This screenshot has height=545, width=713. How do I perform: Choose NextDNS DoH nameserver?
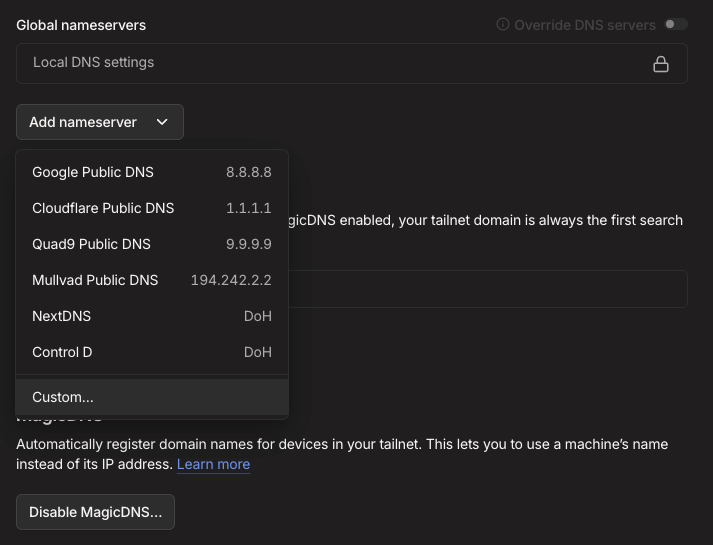[62, 316]
